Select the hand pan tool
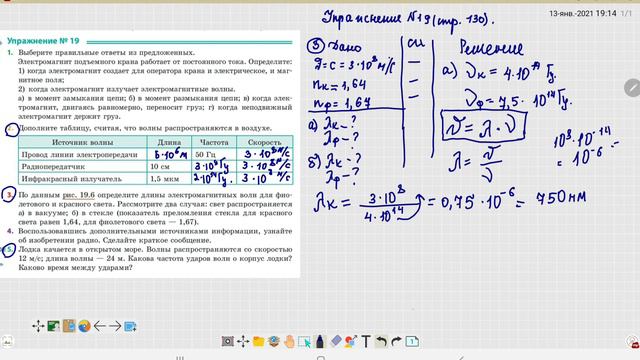This screenshot has width=640, height=360. 289,341
